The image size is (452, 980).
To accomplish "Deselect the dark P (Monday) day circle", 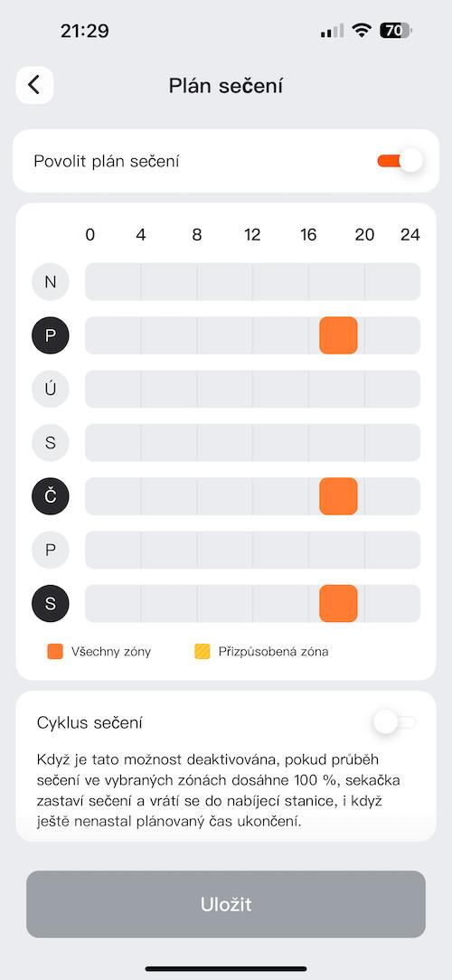I will pos(51,335).
